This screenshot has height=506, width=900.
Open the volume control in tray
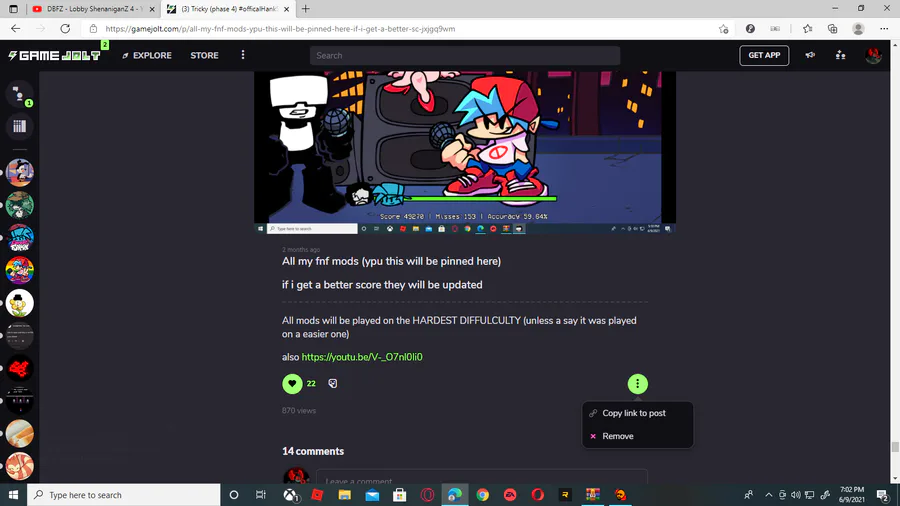796,495
